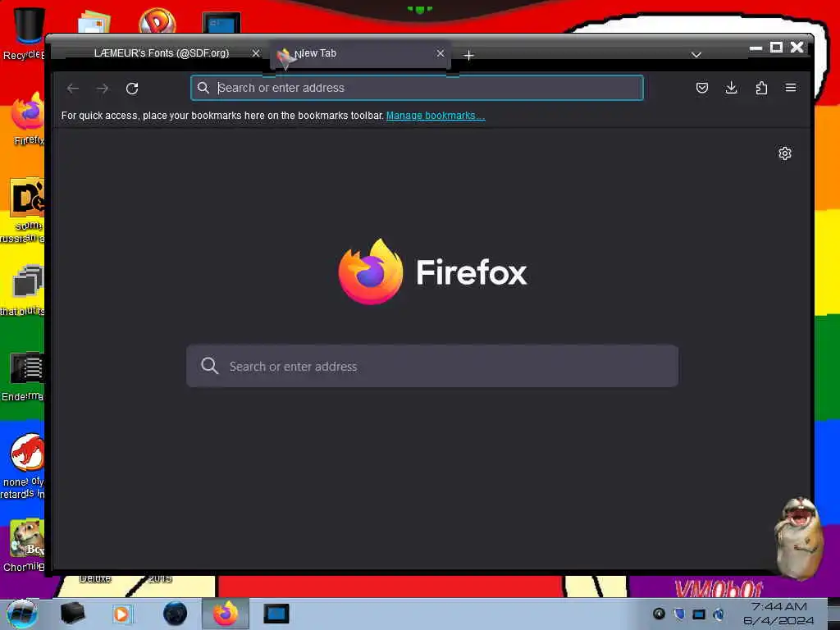
Task: Click the search magnifier in the URL bar
Action: (x=203, y=88)
